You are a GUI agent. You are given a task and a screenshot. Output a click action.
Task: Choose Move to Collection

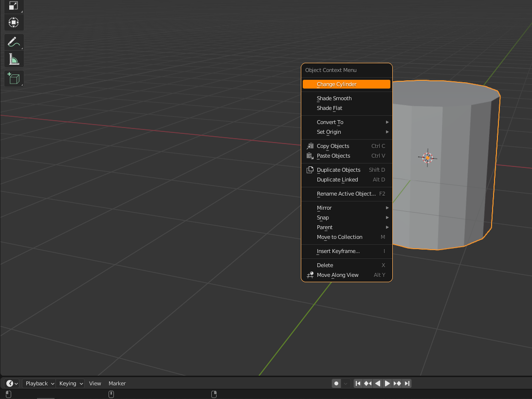click(x=347, y=237)
